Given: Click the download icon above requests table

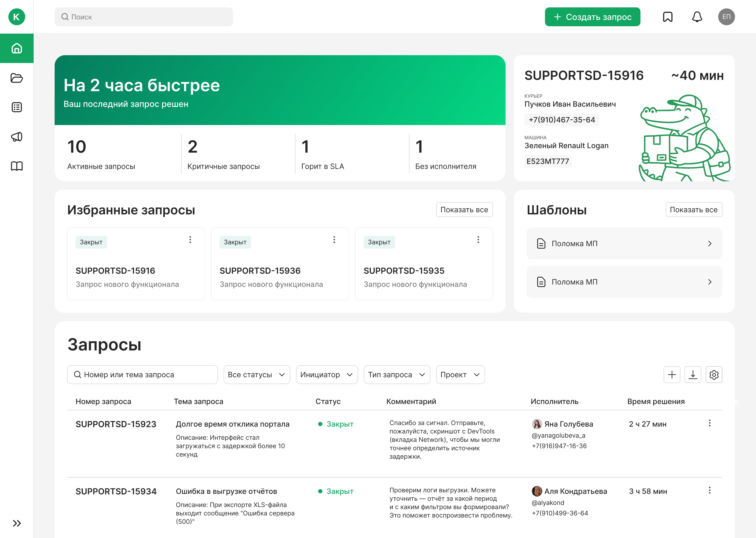Looking at the screenshot, I should point(693,375).
